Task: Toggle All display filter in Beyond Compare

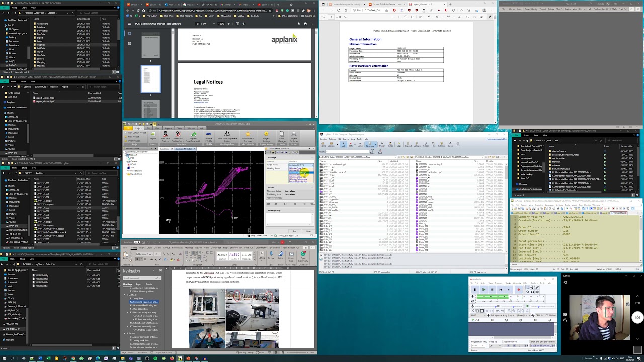Action: 343,144
